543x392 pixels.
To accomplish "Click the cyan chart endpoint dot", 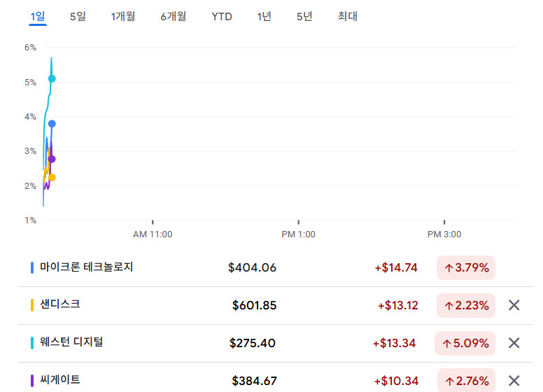I will (52, 78).
